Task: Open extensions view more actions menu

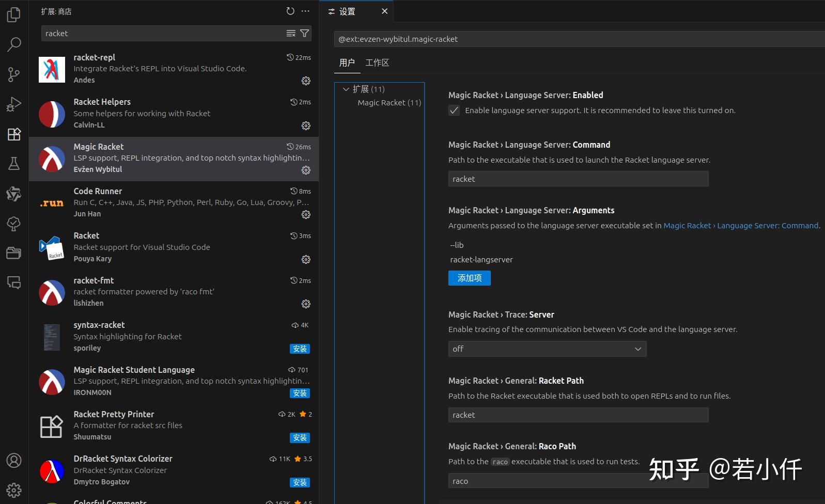Action: click(306, 11)
